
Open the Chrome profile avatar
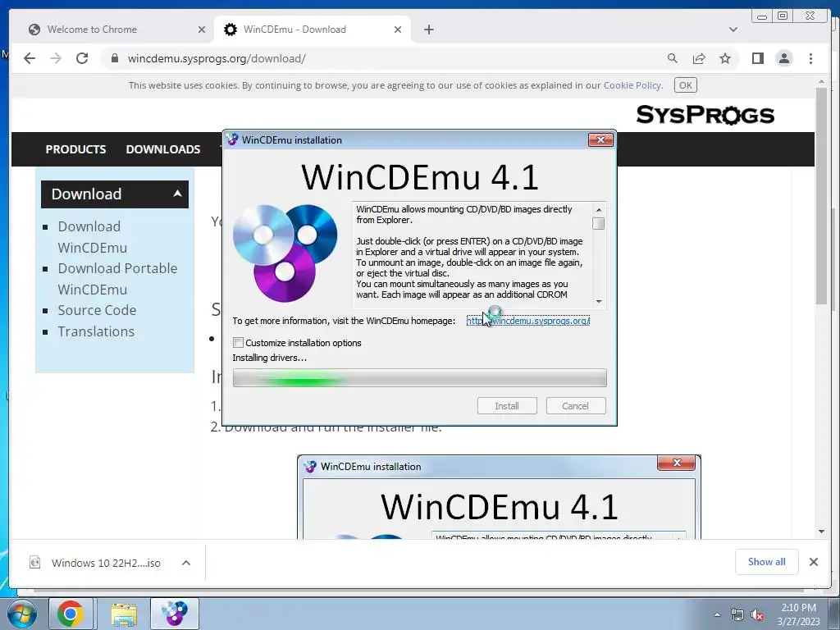784,58
